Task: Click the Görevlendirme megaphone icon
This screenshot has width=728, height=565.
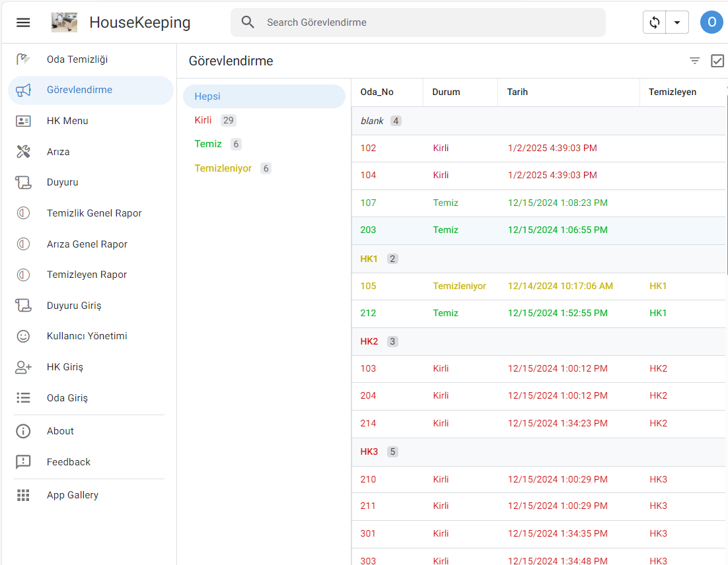Action: coord(23,90)
